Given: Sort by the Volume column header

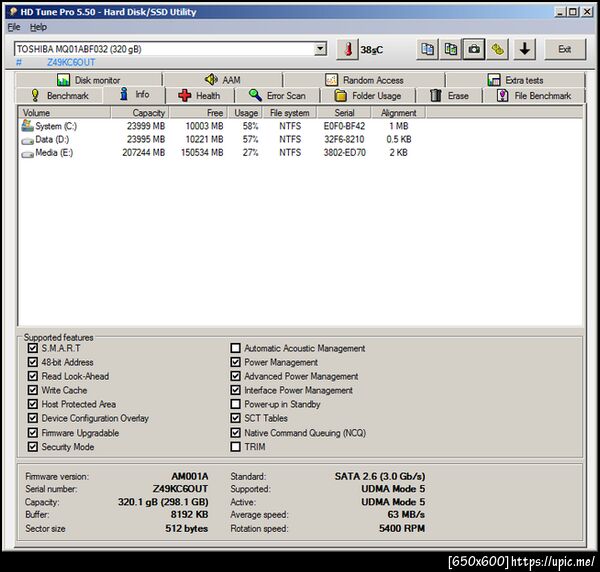Looking at the screenshot, I should [x=64, y=112].
